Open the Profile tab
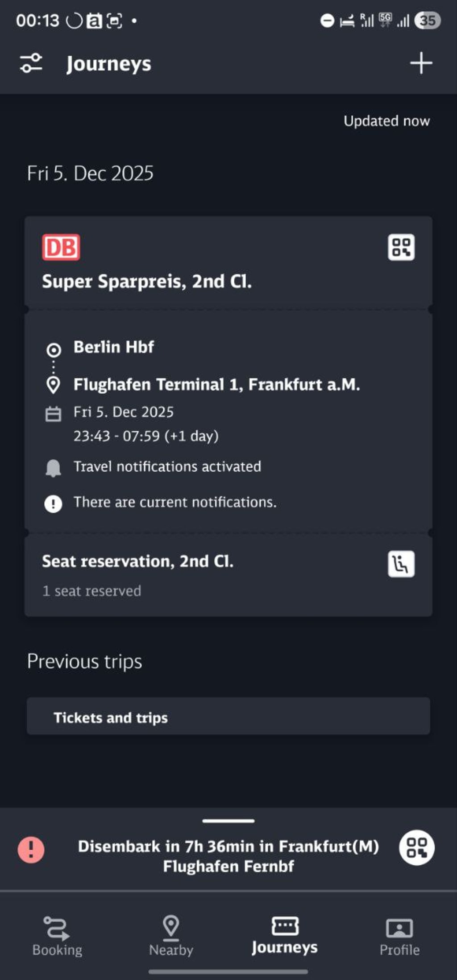The width and height of the screenshot is (457, 980). coord(399,936)
